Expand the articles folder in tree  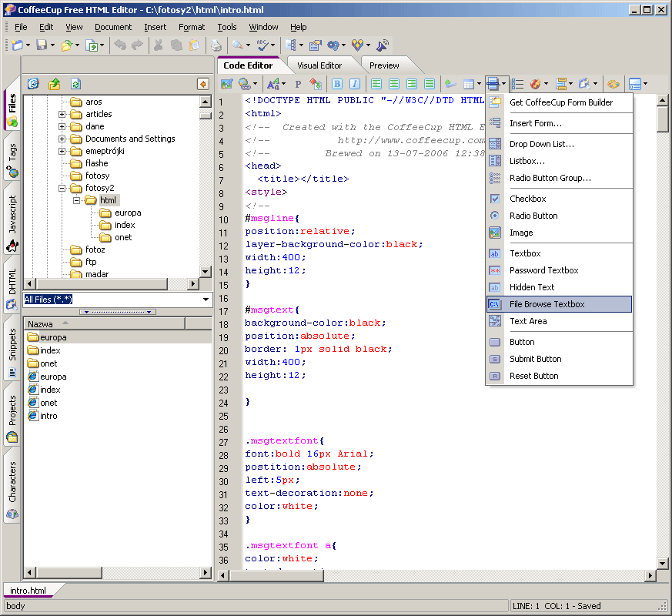tap(62, 115)
